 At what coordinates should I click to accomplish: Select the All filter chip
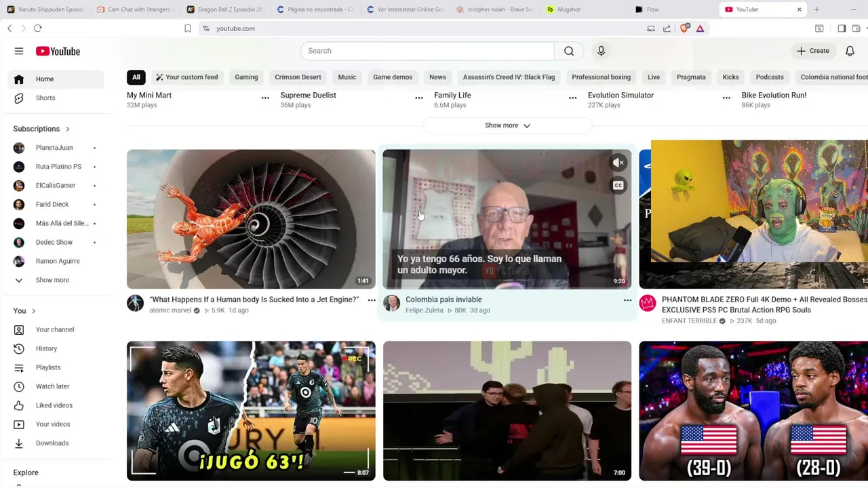tap(136, 77)
